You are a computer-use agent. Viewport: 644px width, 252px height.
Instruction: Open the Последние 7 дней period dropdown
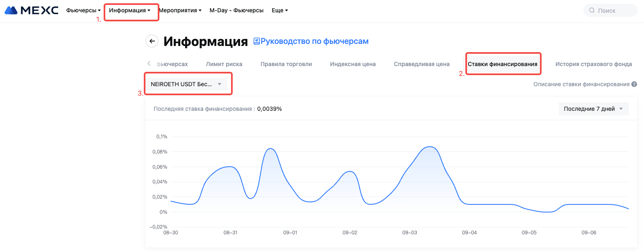(593, 109)
